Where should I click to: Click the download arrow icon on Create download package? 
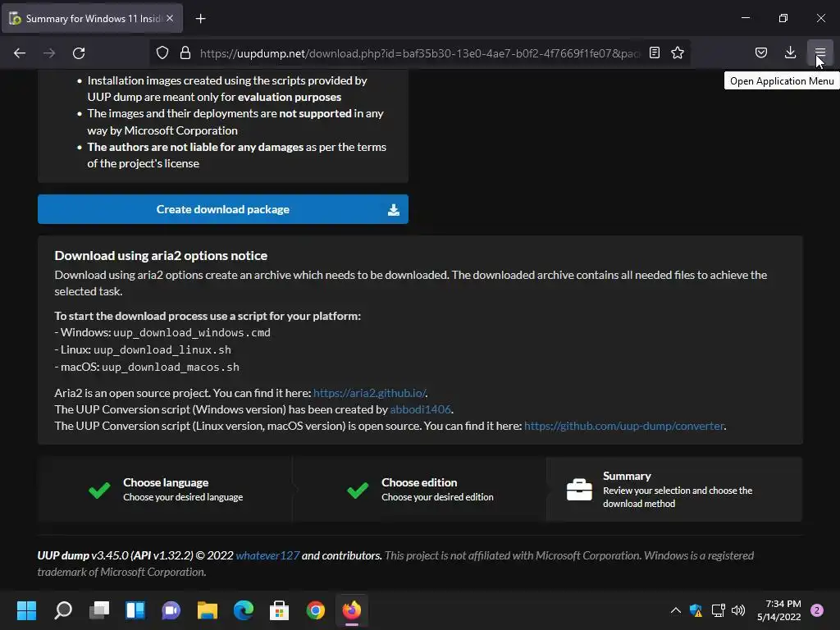[394, 210]
